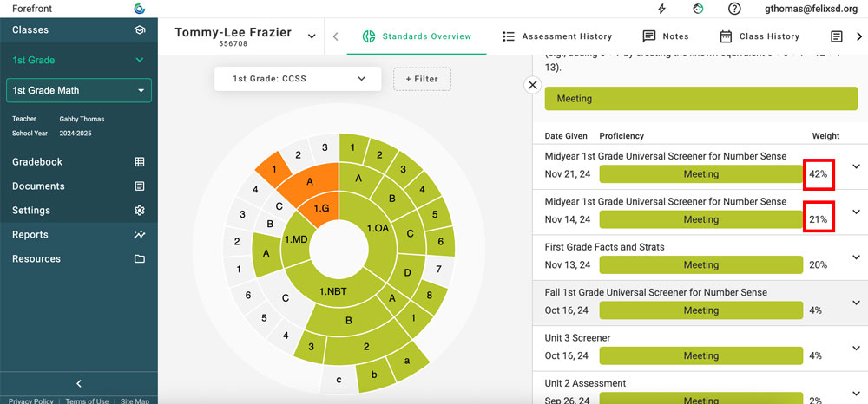Select the orange 1.G segment in the wheel
This screenshot has width=868, height=404.
coord(321,209)
